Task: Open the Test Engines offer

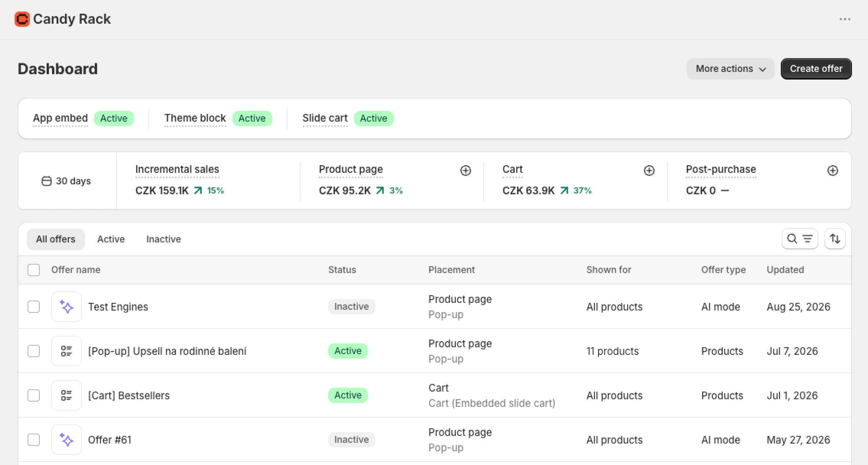Action: tap(118, 307)
